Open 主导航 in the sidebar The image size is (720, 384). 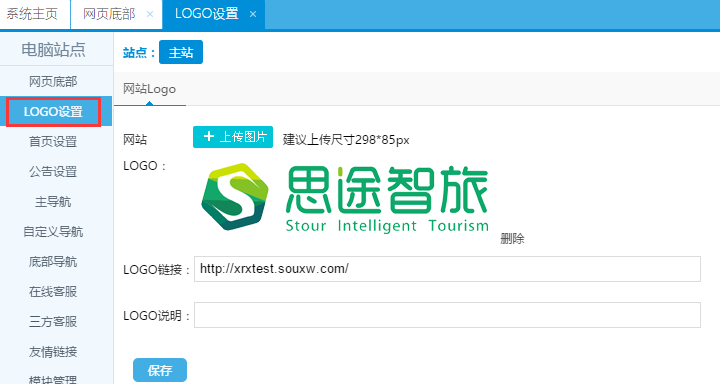coord(53,202)
